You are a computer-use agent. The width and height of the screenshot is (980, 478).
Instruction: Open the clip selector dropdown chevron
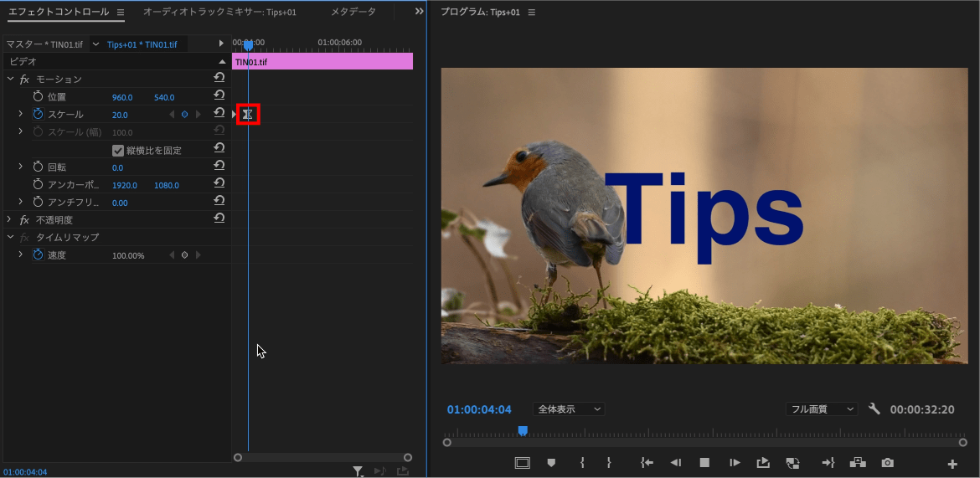tap(95, 44)
